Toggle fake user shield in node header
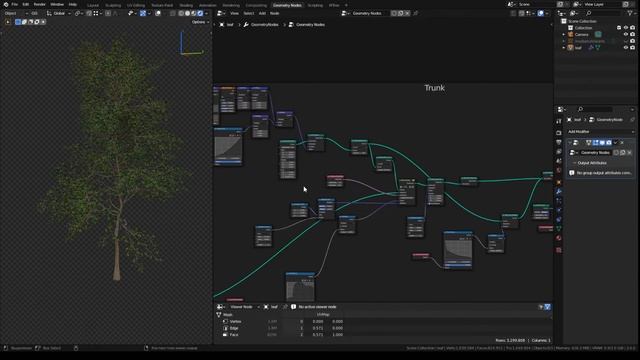Image resolution: width=640 pixels, height=360 pixels. [394, 13]
